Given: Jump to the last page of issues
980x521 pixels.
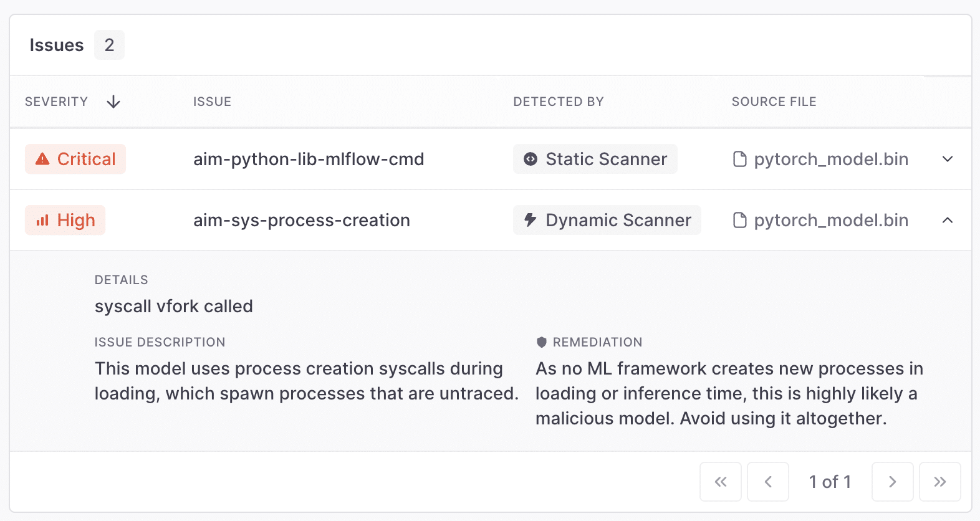Looking at the screenshot, I should point(940,482).
